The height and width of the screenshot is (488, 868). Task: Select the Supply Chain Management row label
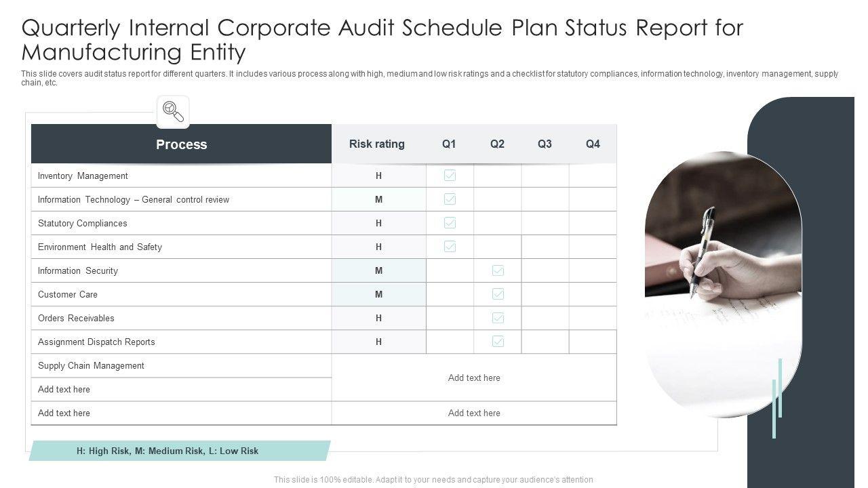91,366
